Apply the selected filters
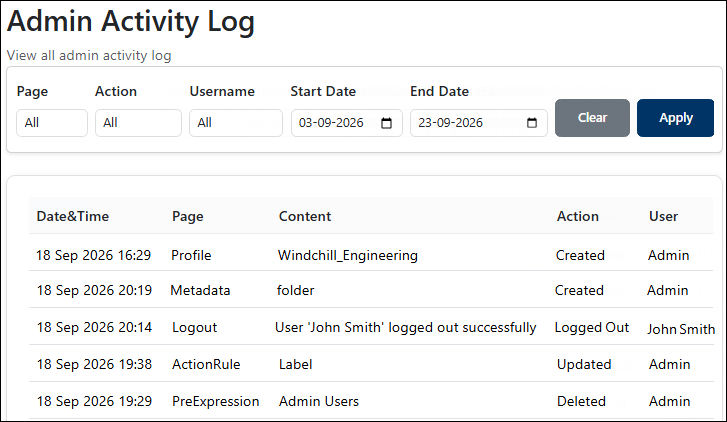The height and width of the screenshot is (422, 727). [x=676, y=118]
